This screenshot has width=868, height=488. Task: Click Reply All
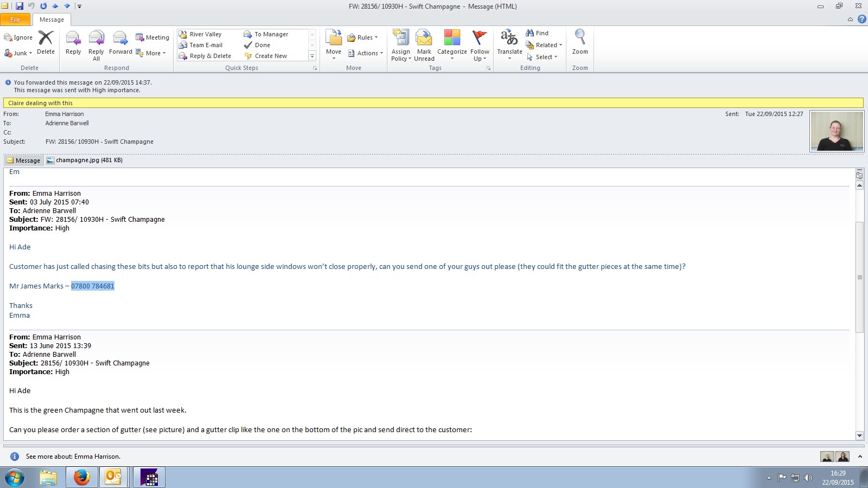96,46
